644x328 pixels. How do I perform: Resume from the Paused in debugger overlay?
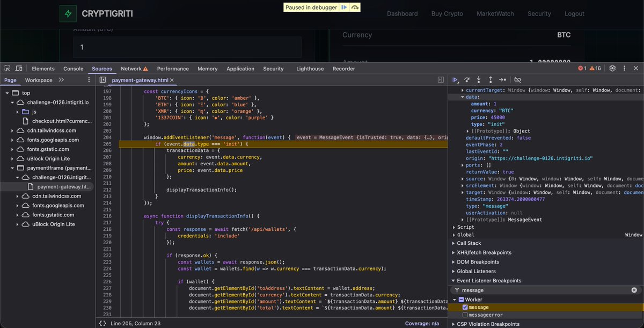point(344,8)
